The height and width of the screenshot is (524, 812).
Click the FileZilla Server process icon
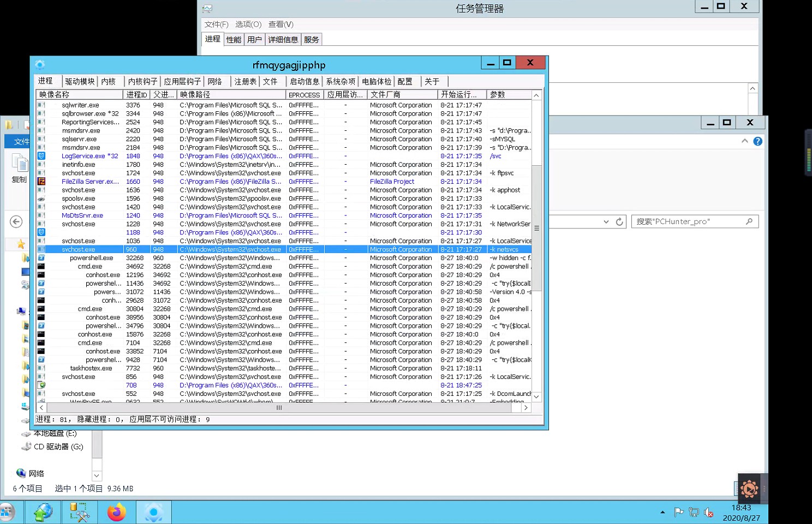41,182
